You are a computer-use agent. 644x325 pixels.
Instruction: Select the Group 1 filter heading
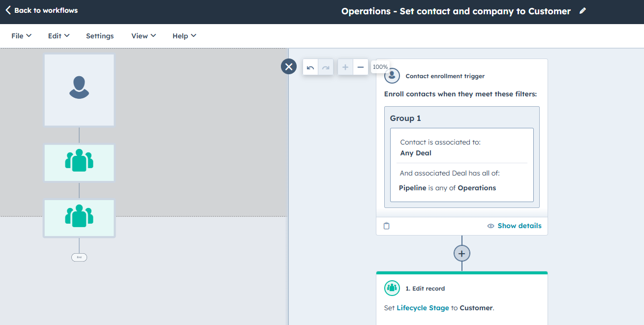pyautogui.click(x=405, y=118)
